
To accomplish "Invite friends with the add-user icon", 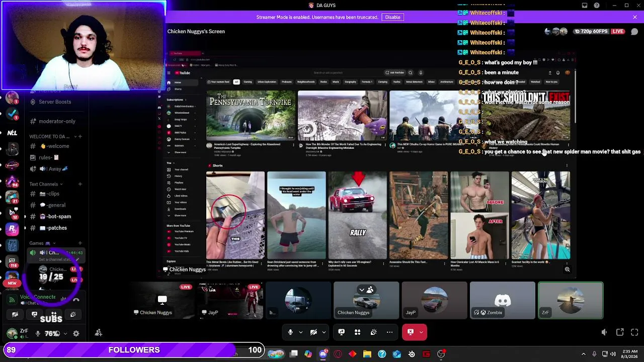I will coord(99,333).
